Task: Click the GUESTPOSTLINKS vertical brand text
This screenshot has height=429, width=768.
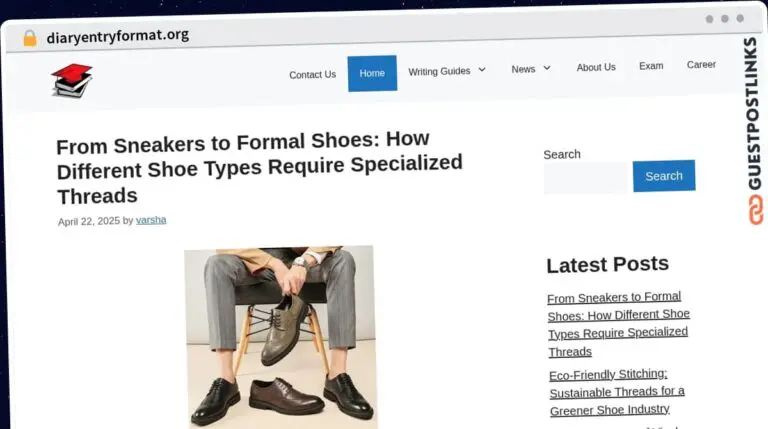Action: [x=753, y=113]
